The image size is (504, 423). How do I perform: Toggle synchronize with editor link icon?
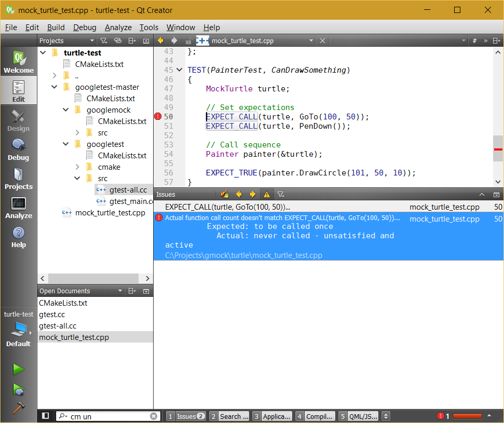[118, 41]
